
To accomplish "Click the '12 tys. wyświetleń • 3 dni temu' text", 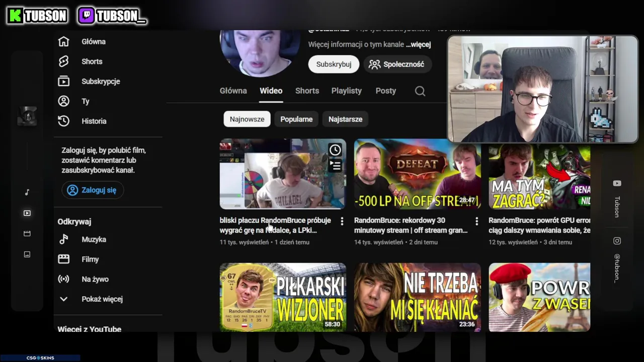I will [x=530, y=242].
